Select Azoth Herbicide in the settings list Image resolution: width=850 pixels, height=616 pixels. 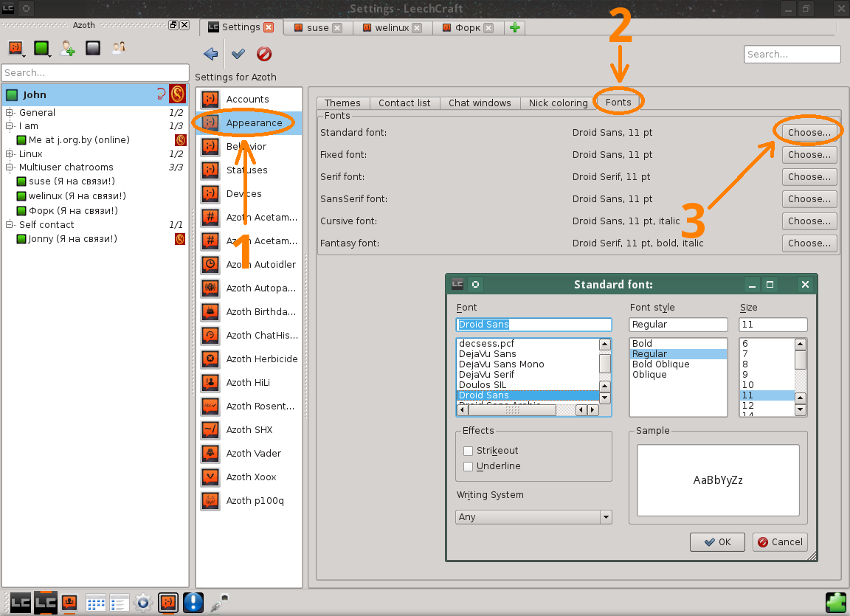pyautogui.click(x=249, y=359)
